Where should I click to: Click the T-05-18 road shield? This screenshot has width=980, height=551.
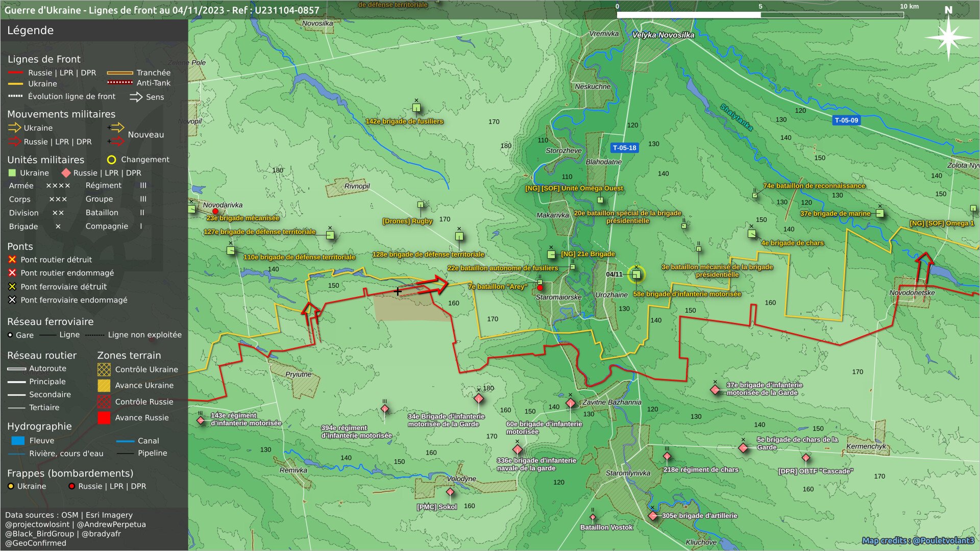tap(625, 148)
